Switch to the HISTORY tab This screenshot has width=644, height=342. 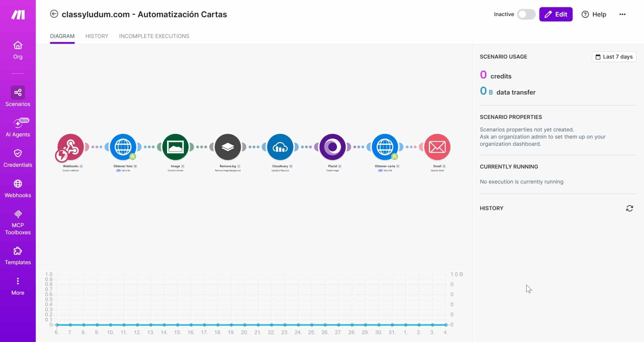97,36
